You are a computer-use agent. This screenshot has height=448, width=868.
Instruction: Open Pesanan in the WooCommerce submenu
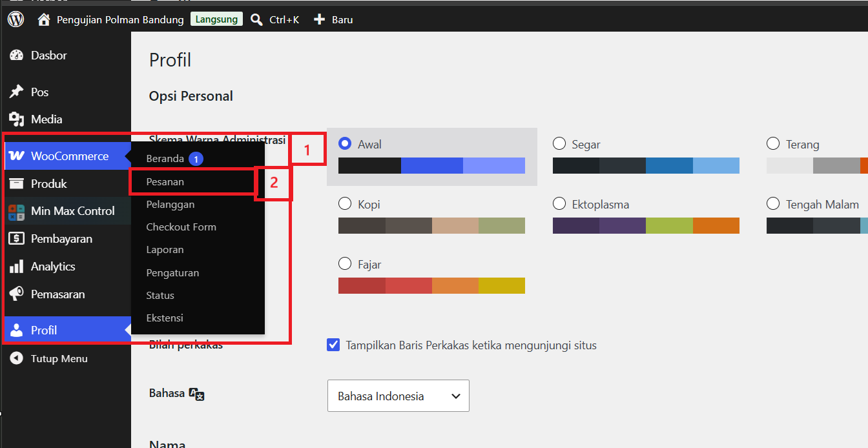165,181
